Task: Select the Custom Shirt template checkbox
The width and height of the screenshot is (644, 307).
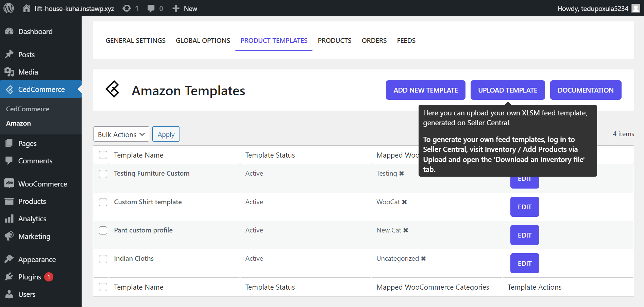Action: point(103,202)
